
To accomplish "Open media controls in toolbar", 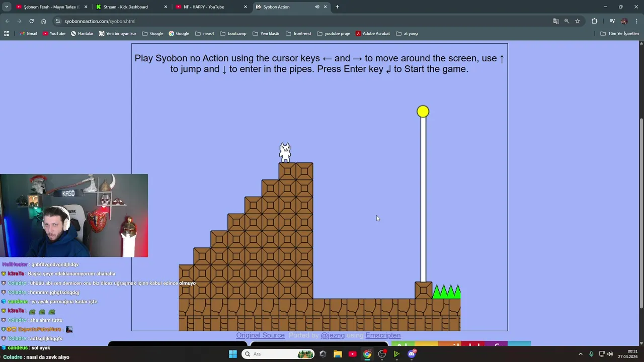I will click(612, 21).
